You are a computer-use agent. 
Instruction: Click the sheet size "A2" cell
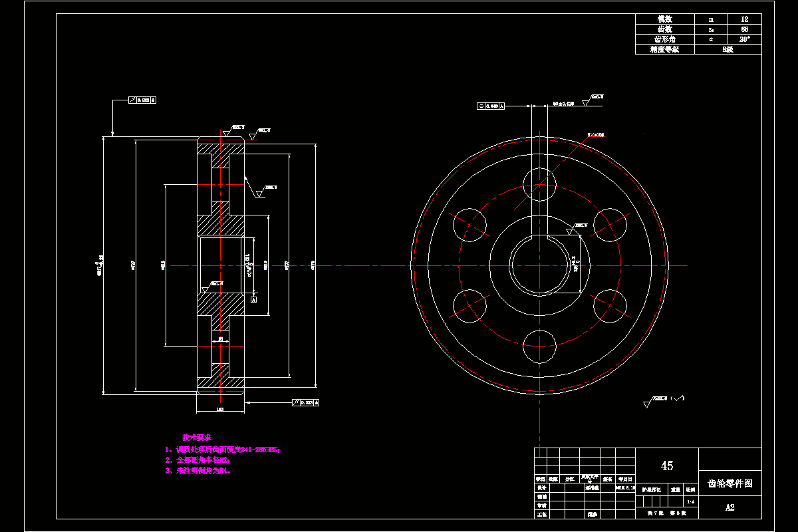(730, 507)
